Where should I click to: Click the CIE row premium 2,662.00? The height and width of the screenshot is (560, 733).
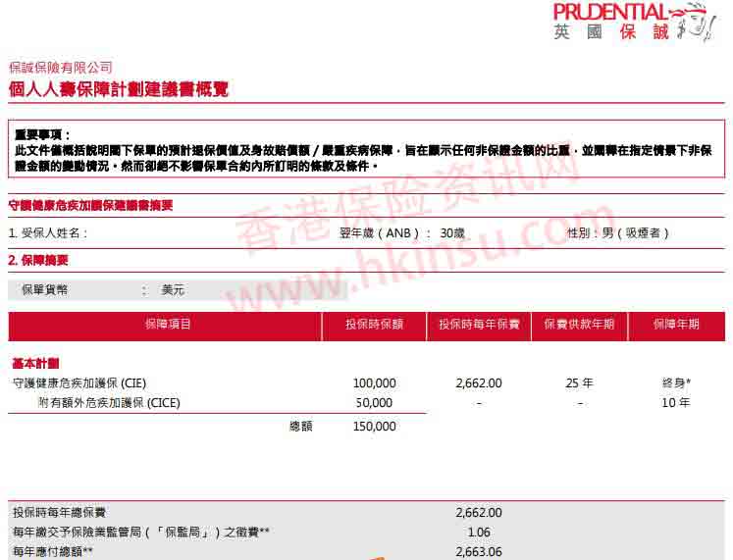(479, 383)
